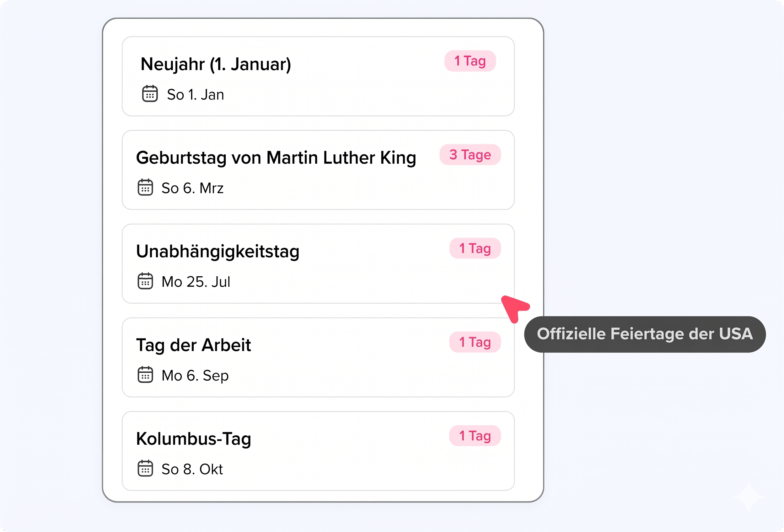Viewport: 784px width, 532px height.
Task: Select the 3 Tage badge on Martin Luther King
Action: [x=470, y=155]
